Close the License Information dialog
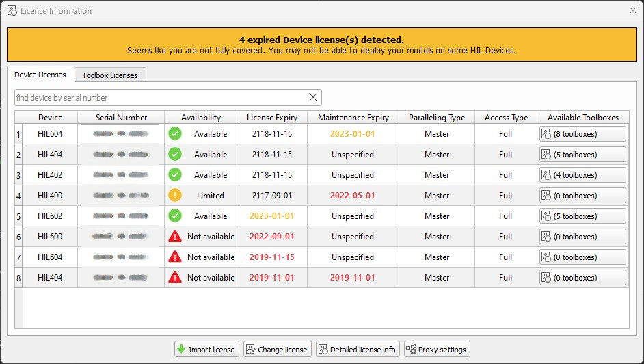Image resolution: width=644 pixels, height=364 pixels. (632, 10)
